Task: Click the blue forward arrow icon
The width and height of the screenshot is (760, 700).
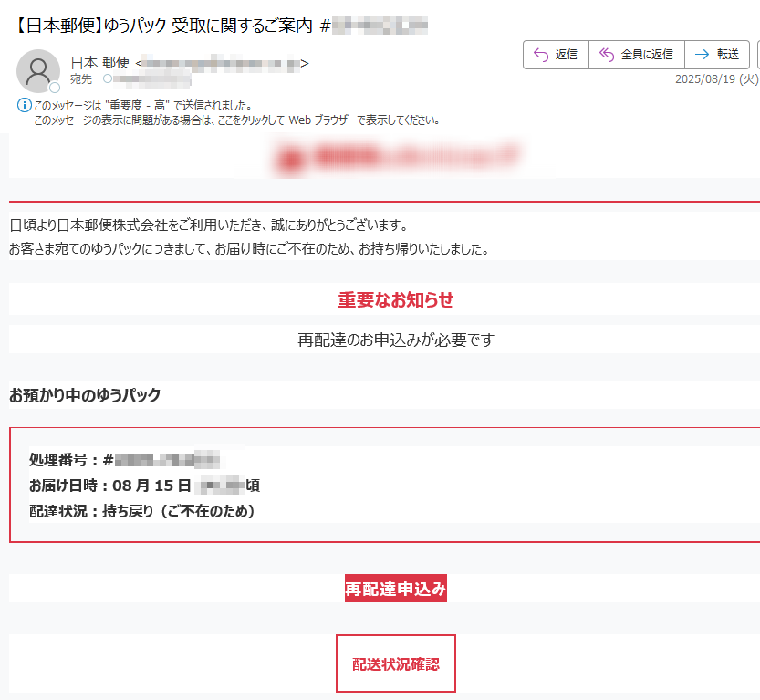Action: pos(702,55)
